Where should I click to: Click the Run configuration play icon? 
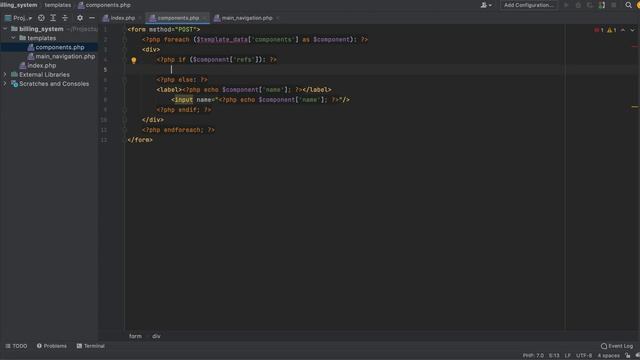[x=566, y=5]
